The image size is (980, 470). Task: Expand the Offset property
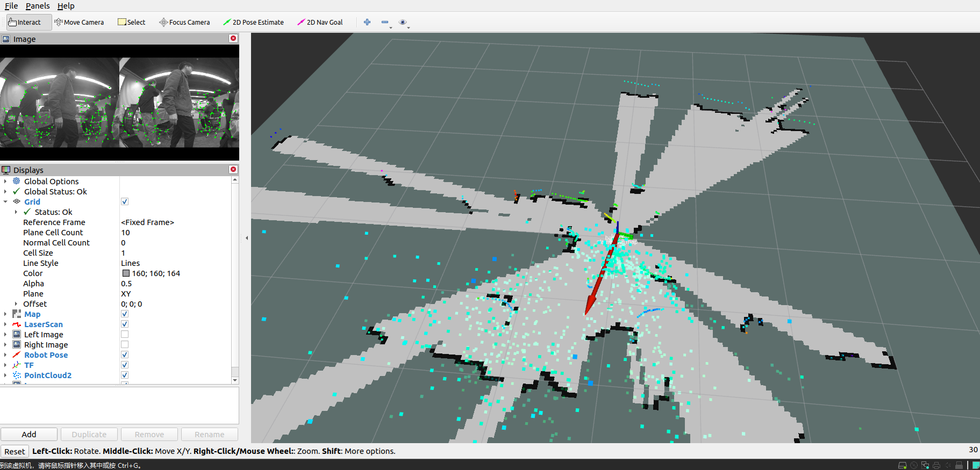[x=16, y=303]
